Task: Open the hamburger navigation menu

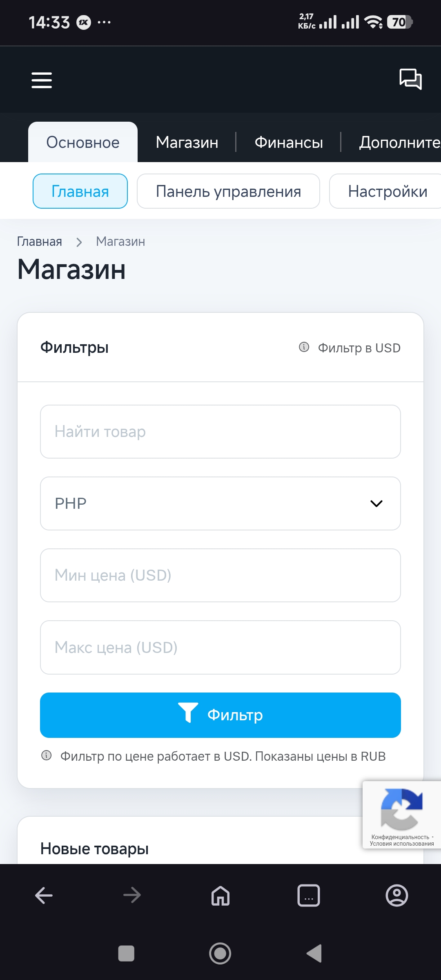Action: 42,80
